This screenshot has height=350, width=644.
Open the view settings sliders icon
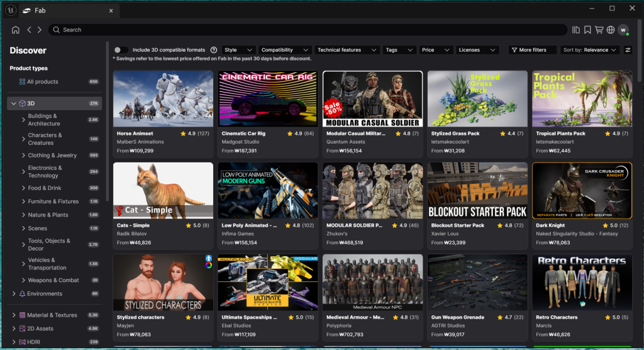tap(628, 50)
